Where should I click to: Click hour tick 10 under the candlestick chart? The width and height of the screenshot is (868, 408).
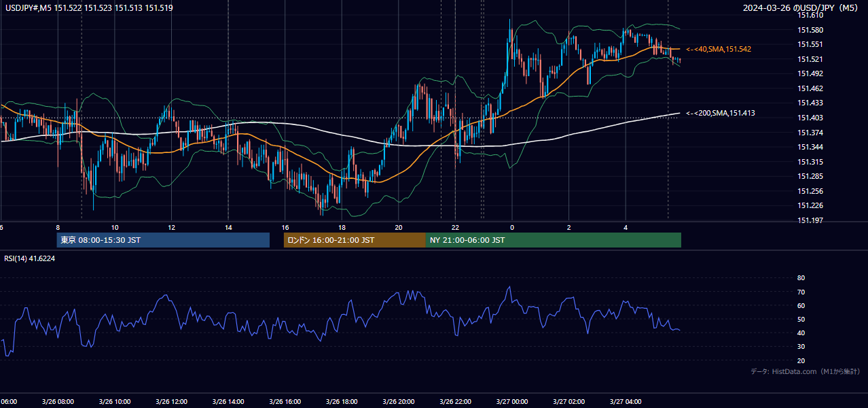point(115,227)
